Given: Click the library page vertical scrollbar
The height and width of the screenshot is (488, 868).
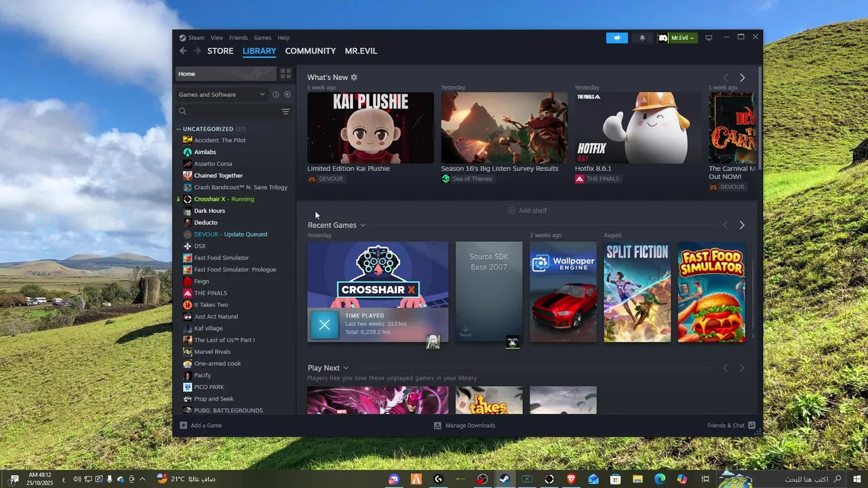Looking at the screenshot, I should 759,119.
